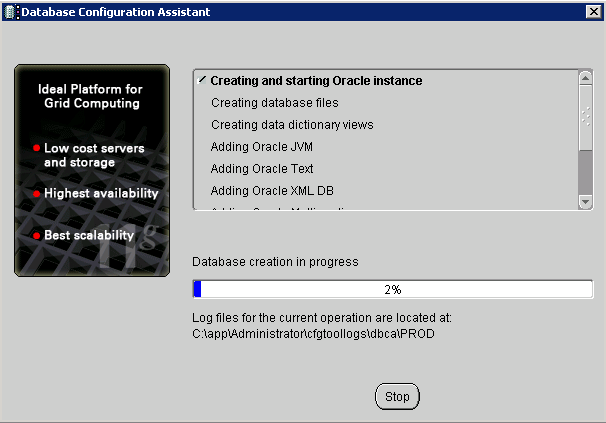
Task: Select 'Creating and starting Oracle instance' step
Action: click(x=316, y=81)
